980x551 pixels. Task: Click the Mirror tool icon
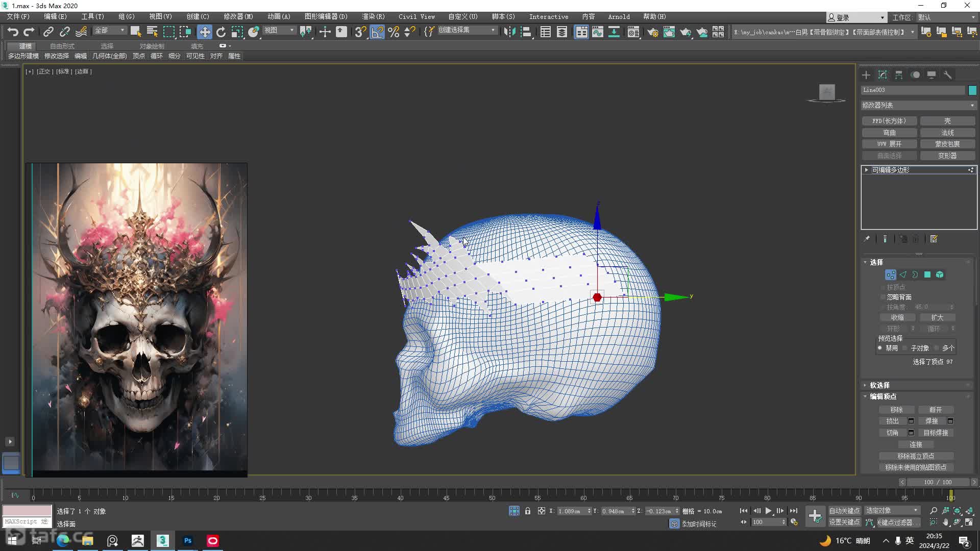509,32
